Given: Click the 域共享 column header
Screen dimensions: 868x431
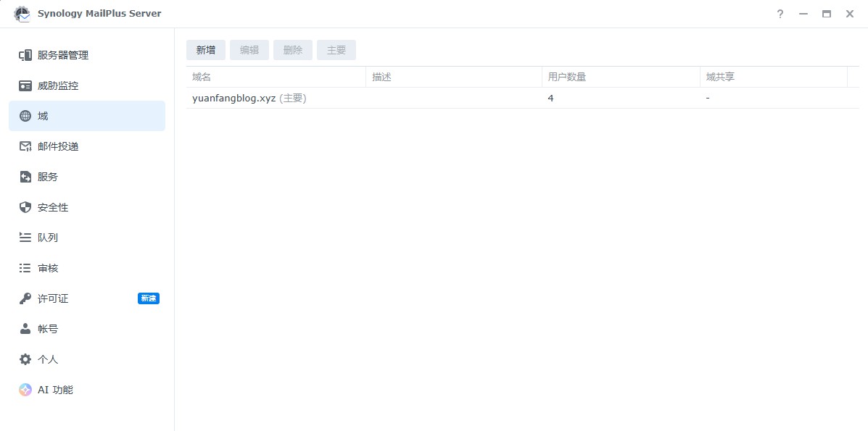Looking at the screenshot, I should (x=773, y=77).
